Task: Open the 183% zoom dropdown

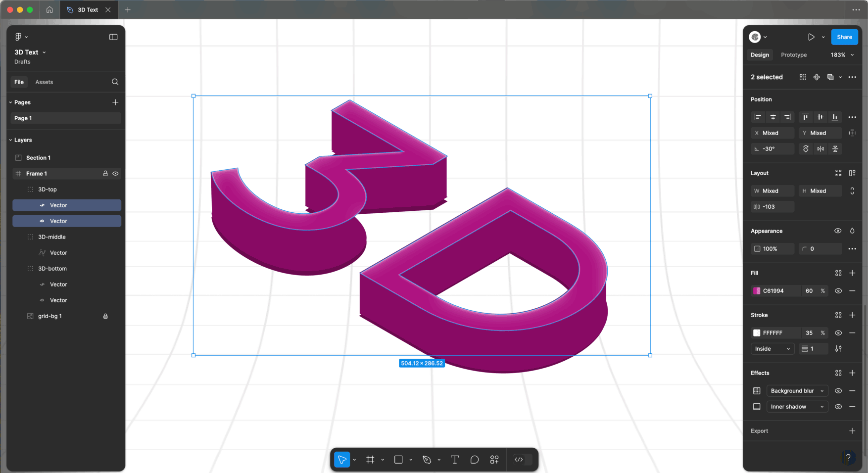Action: [x=842, y=55]
